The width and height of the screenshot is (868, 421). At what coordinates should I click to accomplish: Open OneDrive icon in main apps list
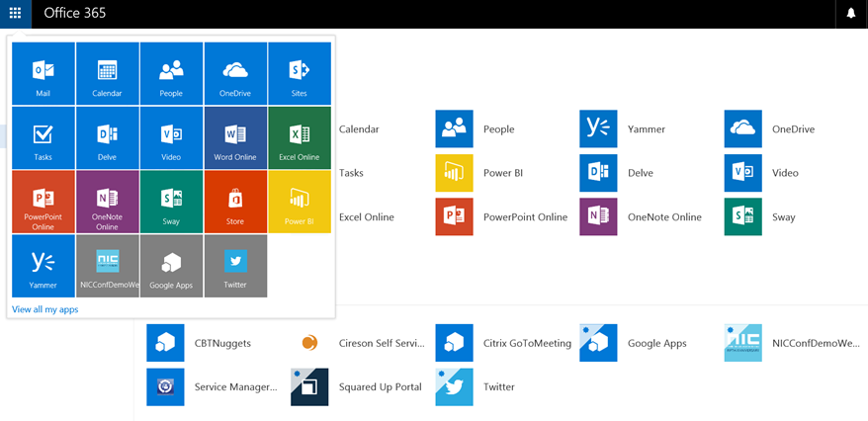[742, 128]
